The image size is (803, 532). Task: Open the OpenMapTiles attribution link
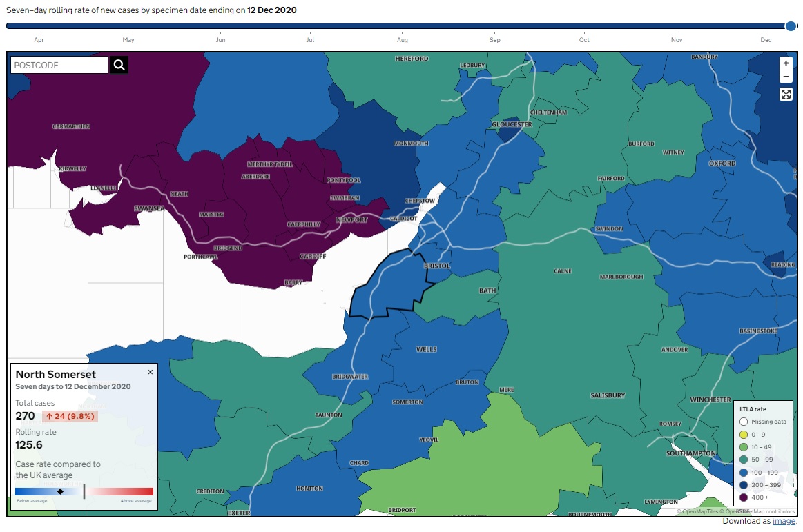pos(699,512)
